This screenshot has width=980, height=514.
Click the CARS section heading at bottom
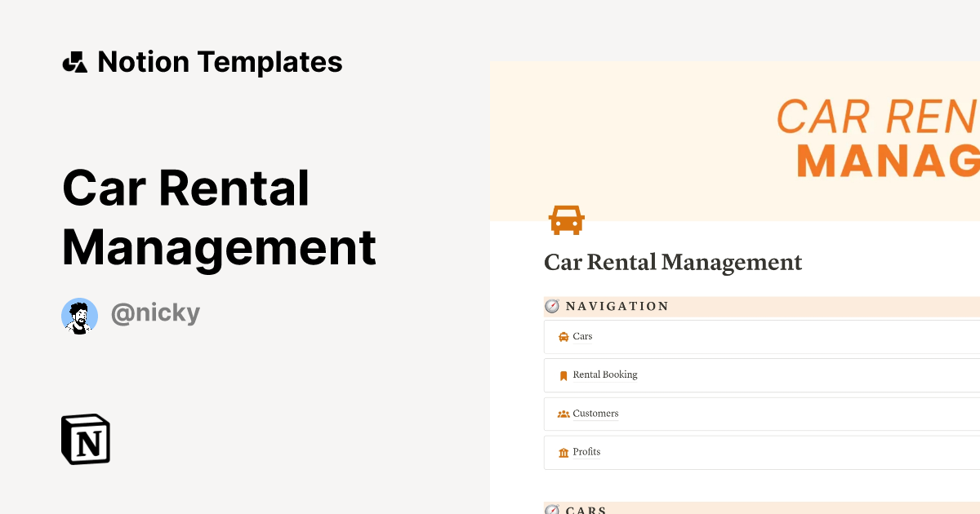(586, 510)
